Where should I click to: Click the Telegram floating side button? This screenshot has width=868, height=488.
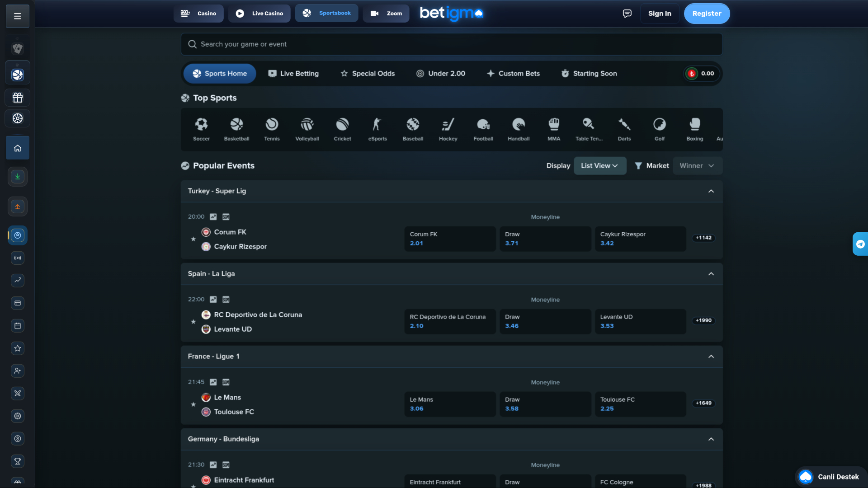click(860, 244)
